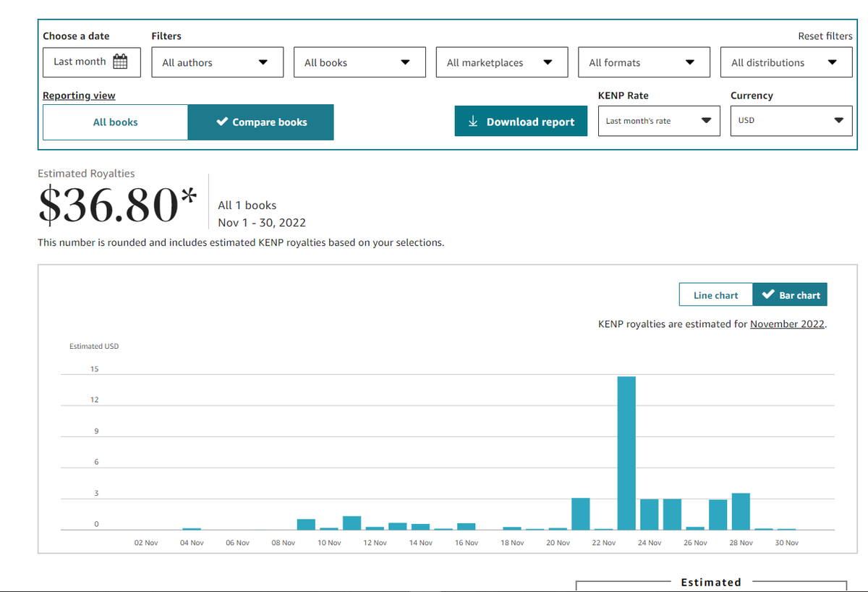Open the All authors dropdown

tap(218, 62)
